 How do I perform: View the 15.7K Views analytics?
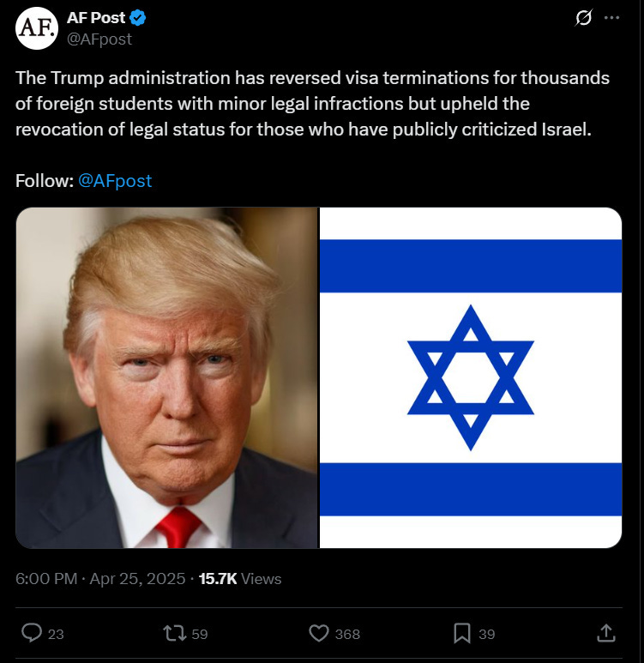pos(240,578)
